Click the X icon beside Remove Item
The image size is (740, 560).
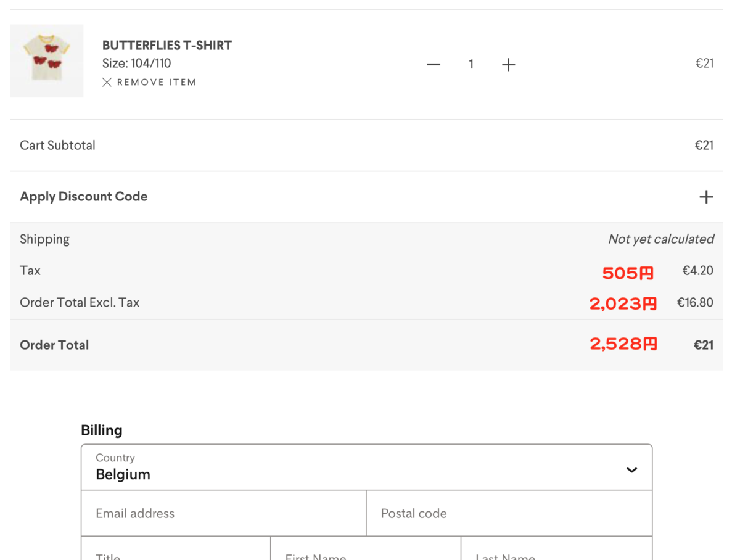pos(107,82)
